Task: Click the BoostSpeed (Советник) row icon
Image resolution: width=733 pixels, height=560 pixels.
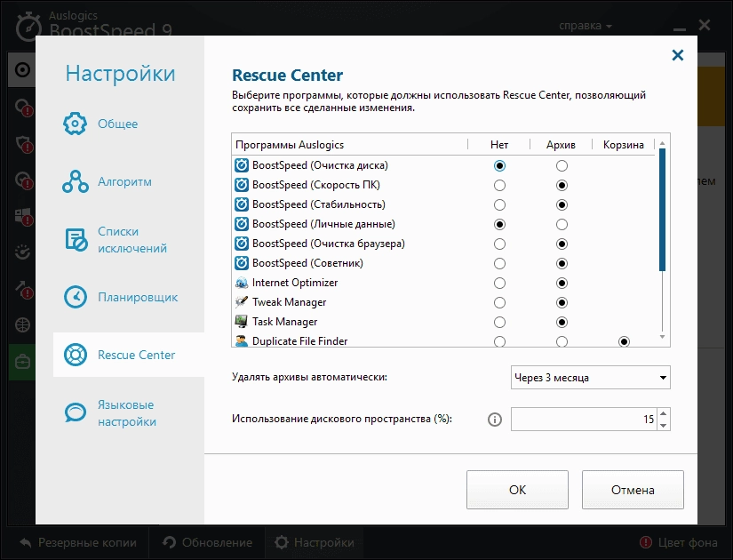Action: (241, 263)
